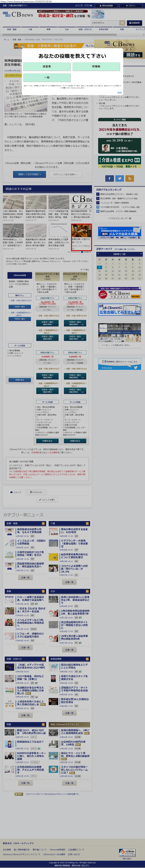145x868 pixels.
Task: Select 経営者 as your job role
Action: [x=47, y=67]
